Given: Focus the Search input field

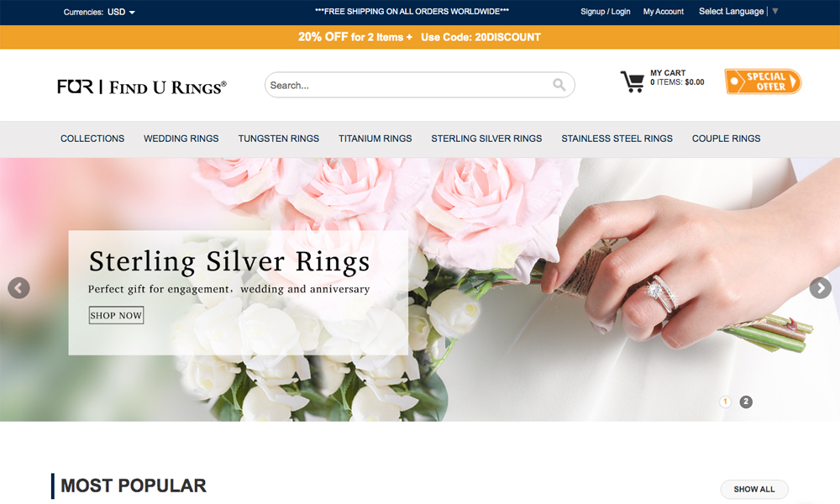Looking at the screenshot, I should pos(410,85).
